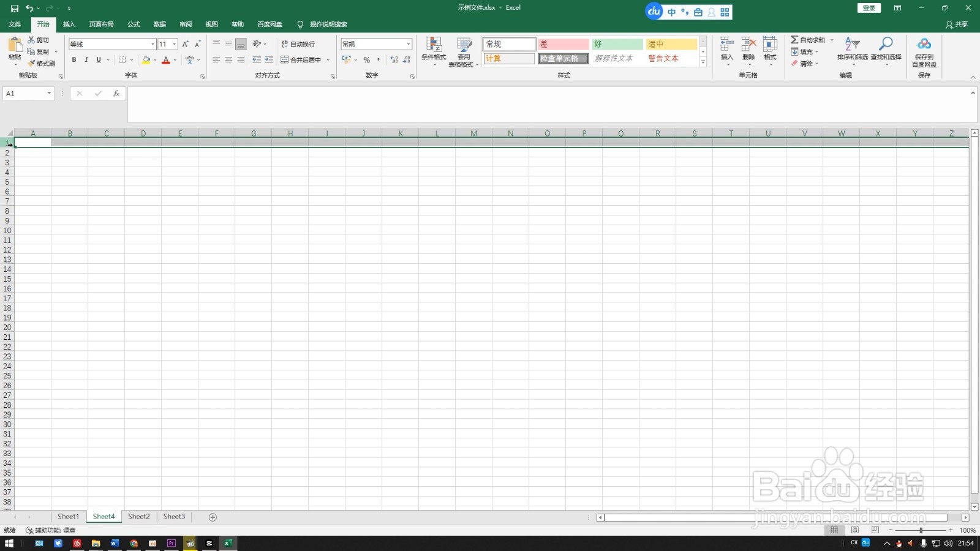Click the Comma Style icon
980x551 pixels.
(x=379, y=60)
